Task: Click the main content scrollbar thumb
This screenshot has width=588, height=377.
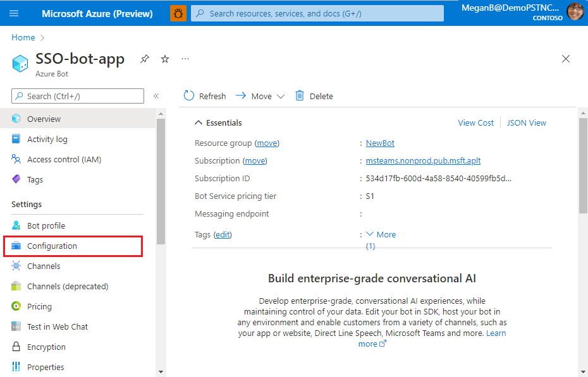Action: 583,165
